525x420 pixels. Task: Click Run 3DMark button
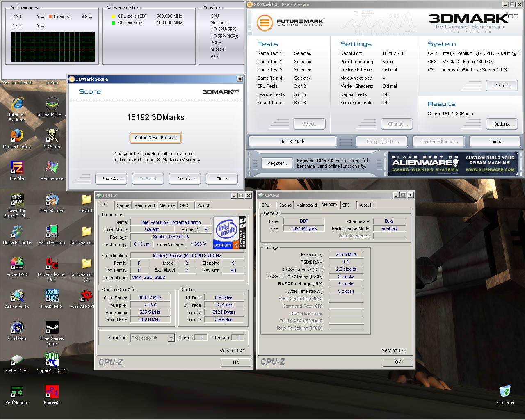tap(292, 142)
